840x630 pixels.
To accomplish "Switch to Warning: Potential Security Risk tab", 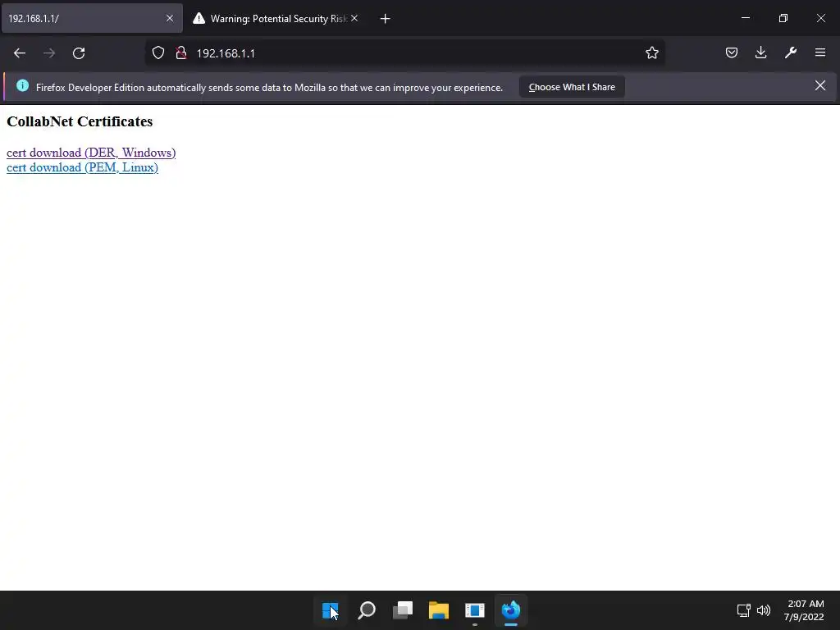I will pos(276,18).
